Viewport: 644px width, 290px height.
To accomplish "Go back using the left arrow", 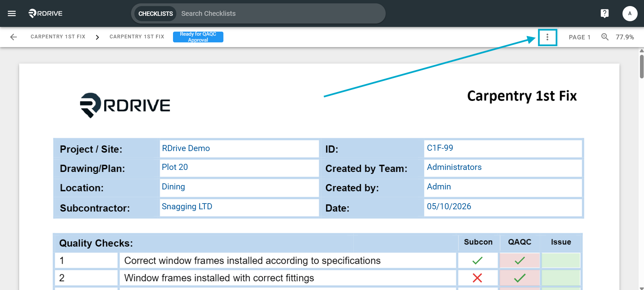I will (13, 37).
